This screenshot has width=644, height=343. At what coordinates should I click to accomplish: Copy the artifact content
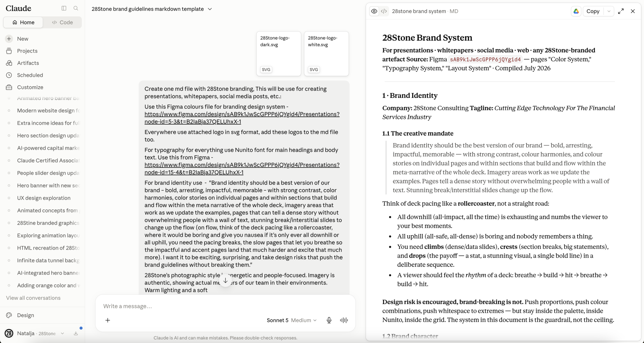click(x=593, y=11)
